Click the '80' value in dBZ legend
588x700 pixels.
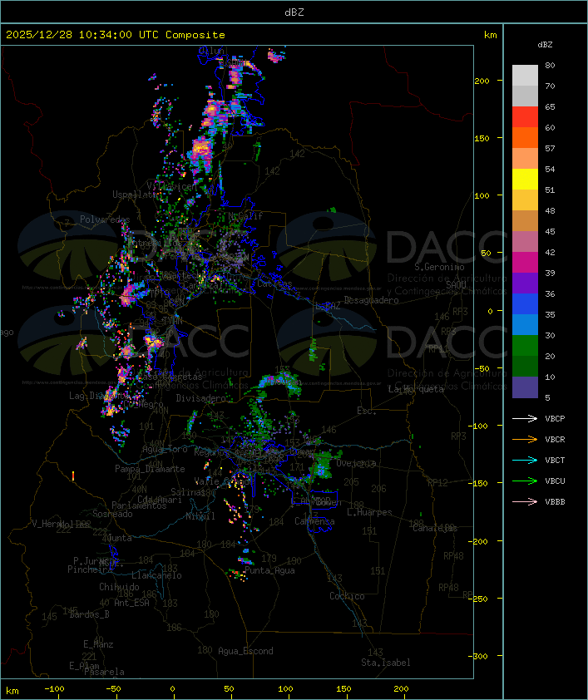[550, 65]
